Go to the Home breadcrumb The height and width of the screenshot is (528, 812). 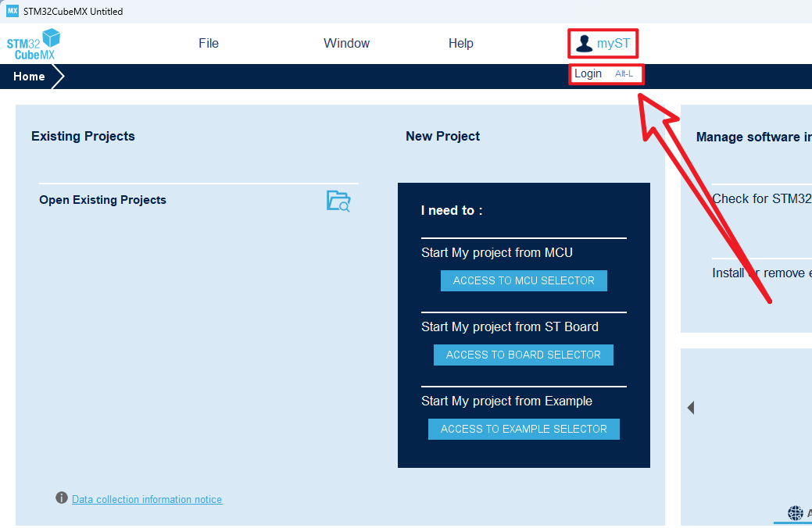tap(29, 77)
